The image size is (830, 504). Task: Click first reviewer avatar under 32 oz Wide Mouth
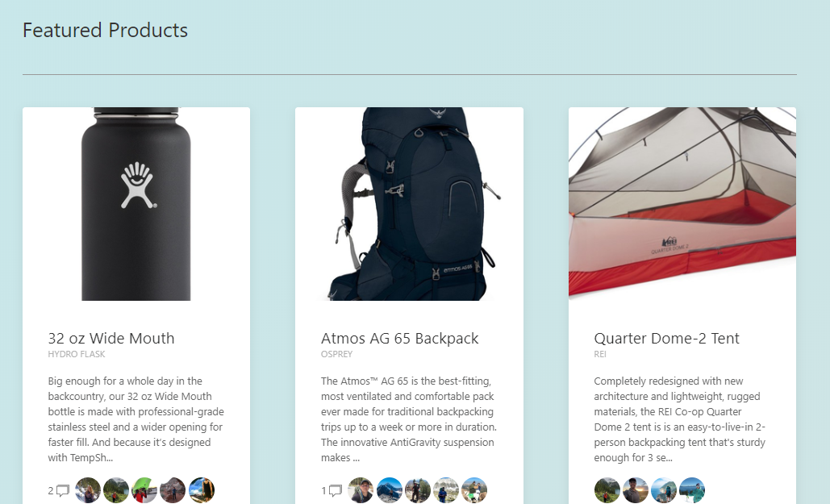[x=88, y=490]
